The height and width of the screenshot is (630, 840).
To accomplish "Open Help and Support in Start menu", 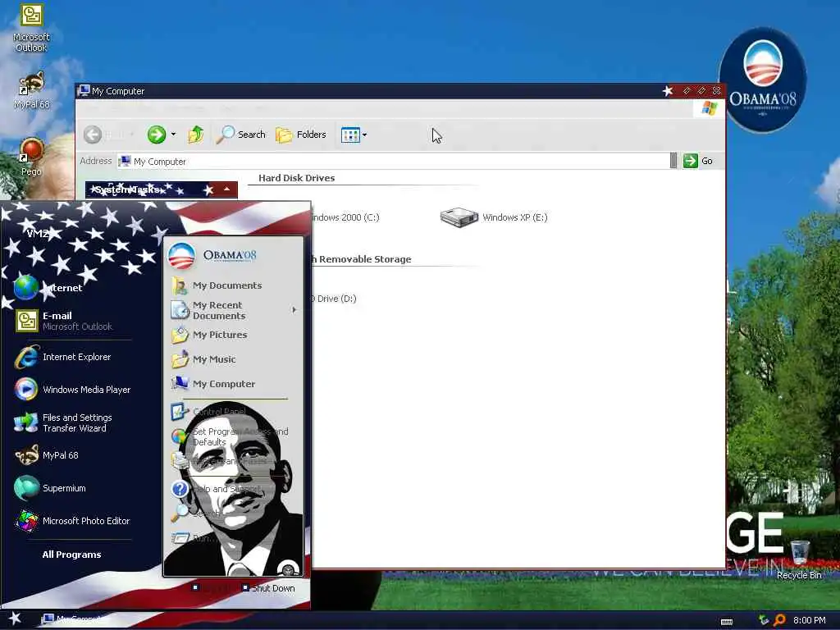I will point(216,489).
